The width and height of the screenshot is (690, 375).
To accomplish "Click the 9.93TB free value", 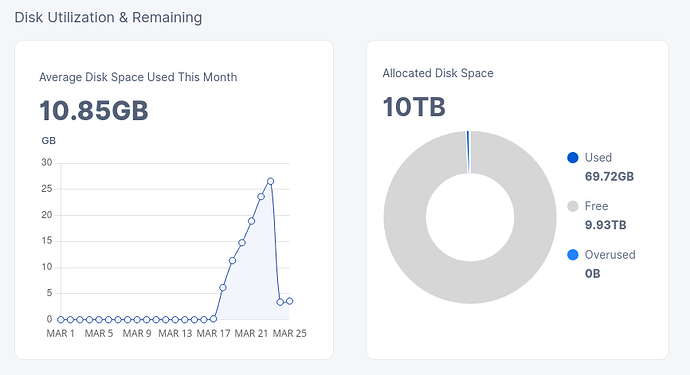I will click(x=606, y=225).
